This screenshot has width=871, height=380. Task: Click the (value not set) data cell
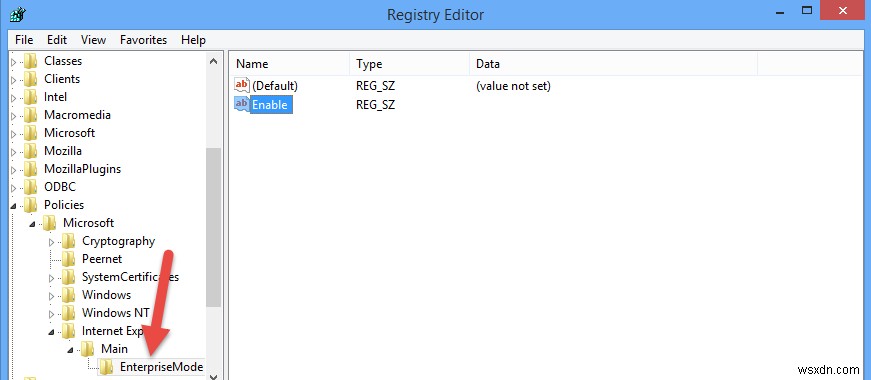[513, 86]
